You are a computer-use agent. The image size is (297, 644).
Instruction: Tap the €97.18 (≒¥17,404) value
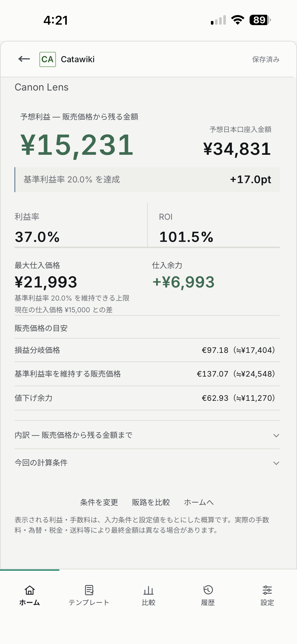click(x=239, y=350)
